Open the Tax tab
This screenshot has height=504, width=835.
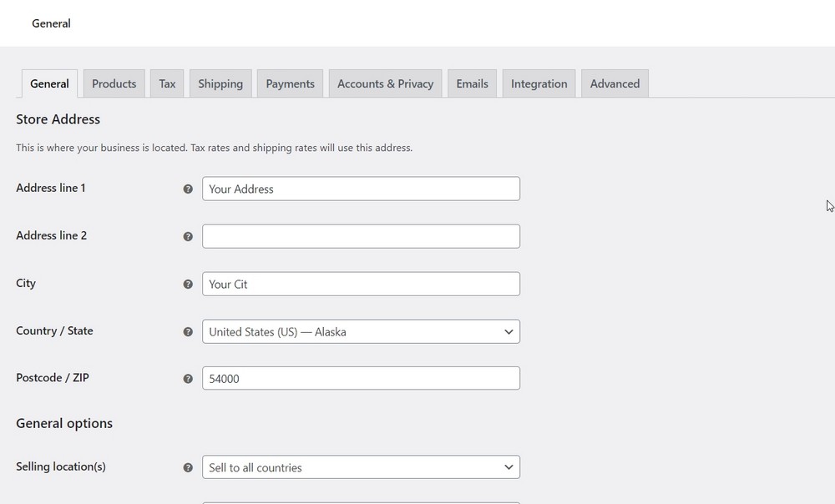click(x=167, y=83)
